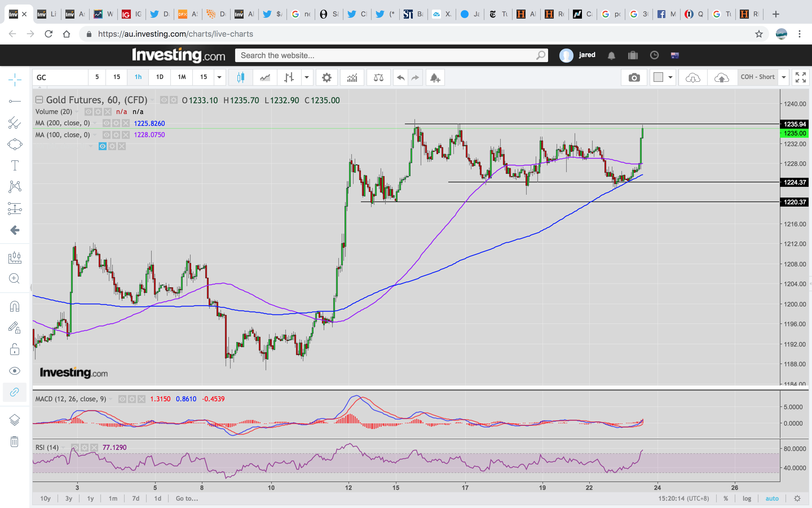Create an alert with the bell-plus icon
This screenshot has width=812, height=508.
click(435, 78)
